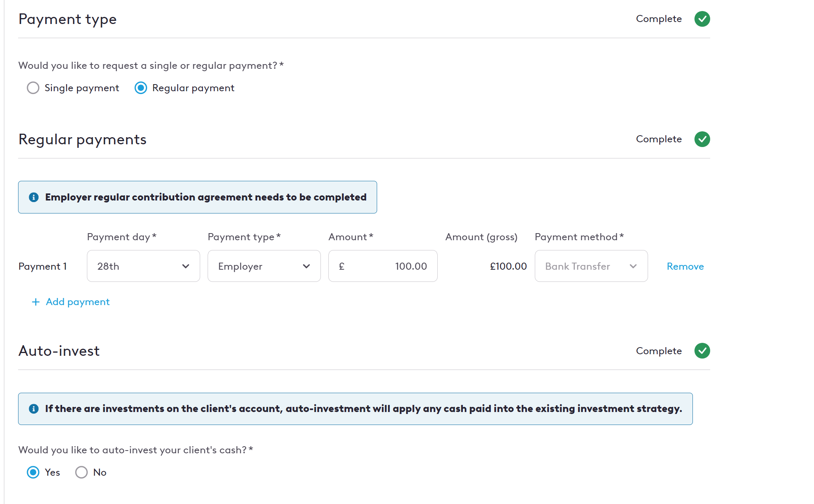Click the Auto-invest complete checkmark icon
Screen dimensions: 814x504
tap(702, 351)
